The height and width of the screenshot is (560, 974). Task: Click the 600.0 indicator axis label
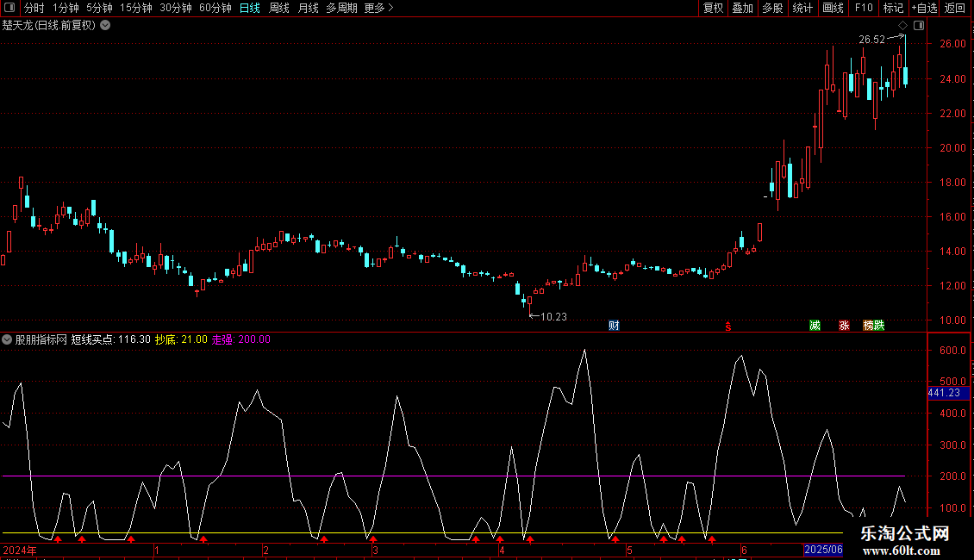(x=952, y=350)
